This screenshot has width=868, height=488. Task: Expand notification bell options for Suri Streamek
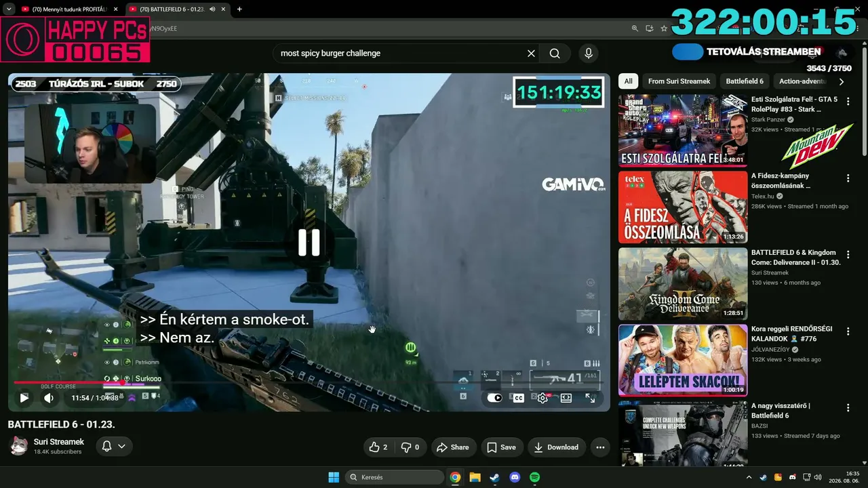[x=113, y=446]
